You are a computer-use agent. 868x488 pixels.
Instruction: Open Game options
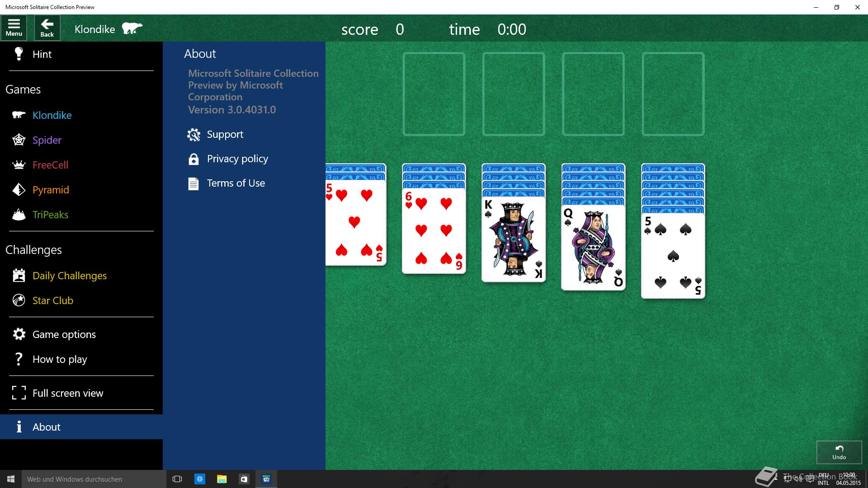pyautogui.click(x=81, y=334)
